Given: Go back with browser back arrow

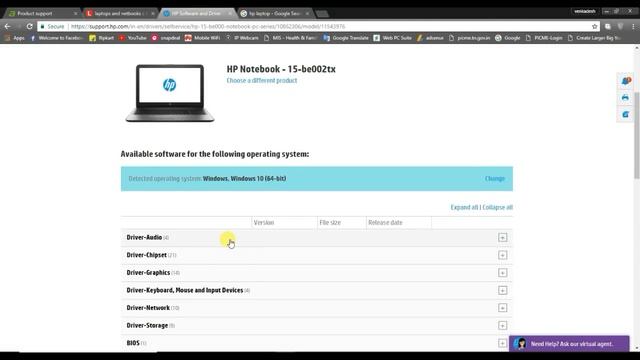Looking at the screenshot, I should click(8, 26).
